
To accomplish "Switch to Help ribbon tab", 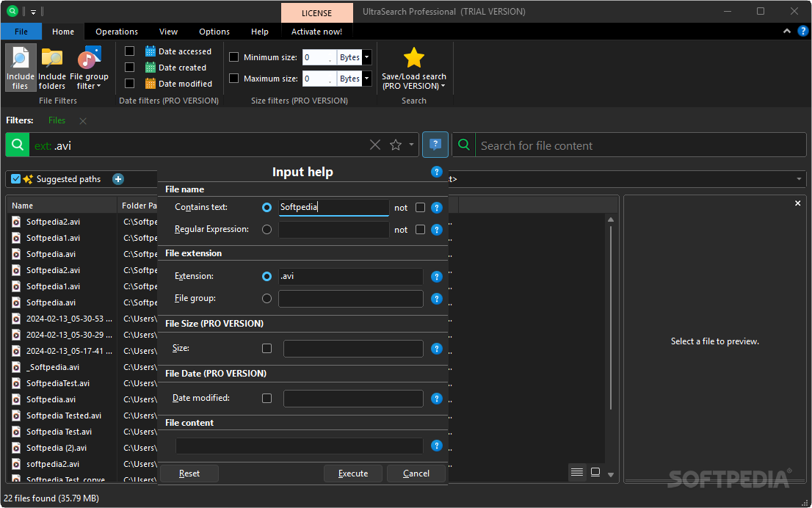I will click(260, 32).
